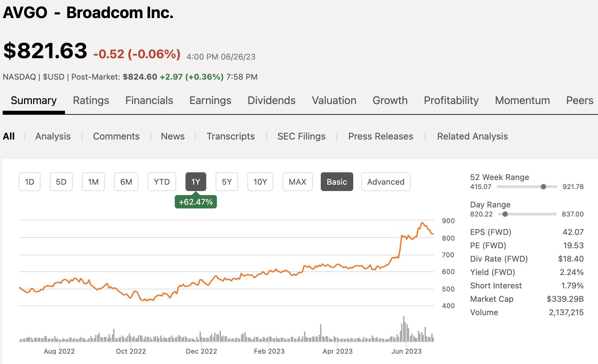The width and height of the screenshot is (598, 364).
Task: Click the Volume 2,137,215 value
Action: pyautogui.click(x=566, y=312)
